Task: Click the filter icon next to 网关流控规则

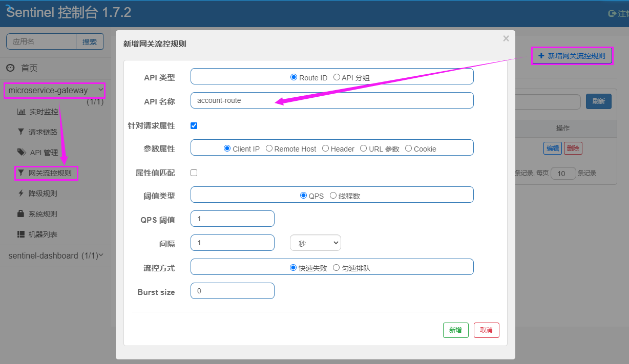Action: click(x=21, y=173)
